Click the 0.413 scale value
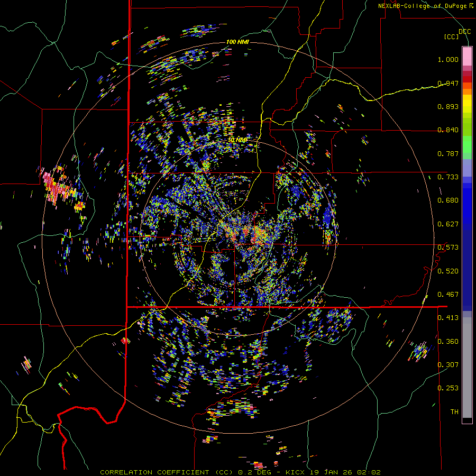Viewport: 476px width, 476px height. coord(448,318)
